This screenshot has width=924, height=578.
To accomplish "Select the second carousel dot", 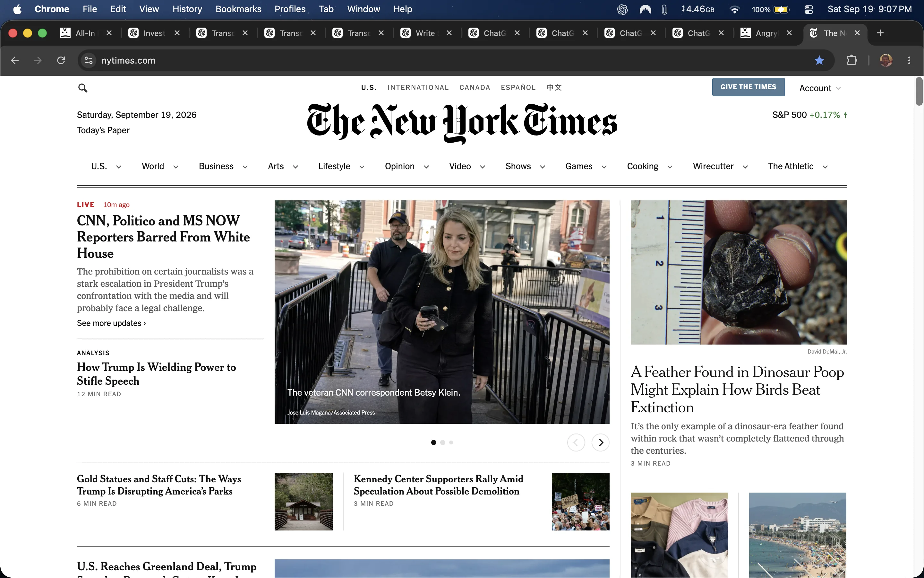I will tap(442, 442).
